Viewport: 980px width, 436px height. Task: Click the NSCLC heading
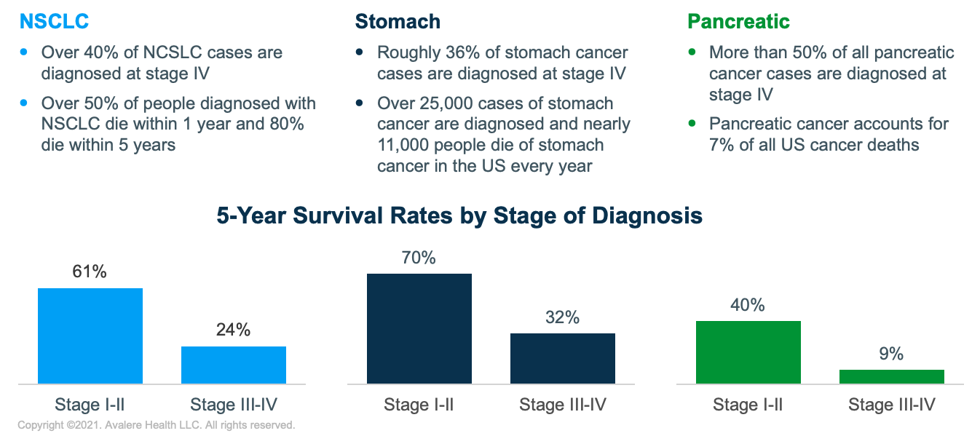click(x=54, y=21)
